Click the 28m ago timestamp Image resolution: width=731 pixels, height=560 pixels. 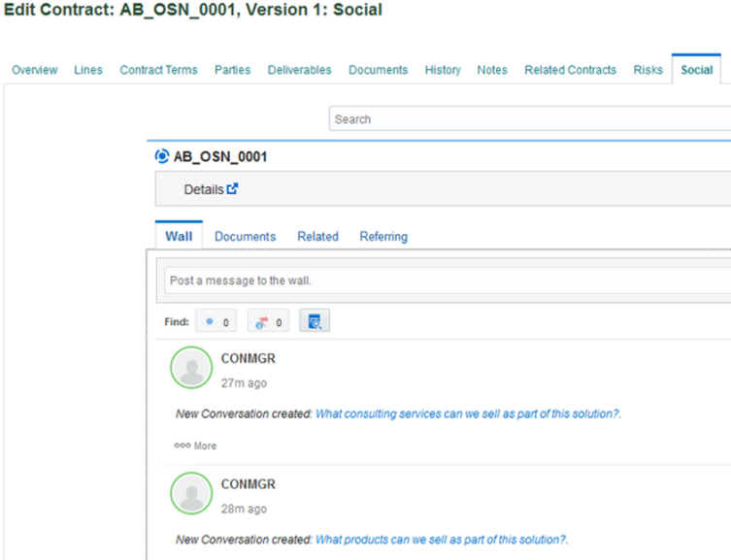244,509
